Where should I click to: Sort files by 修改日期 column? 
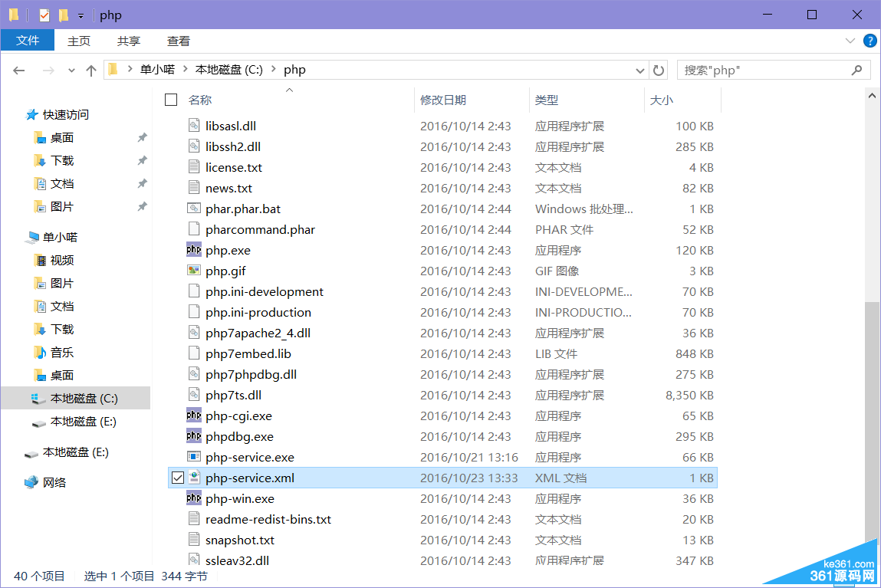pos(443,100)
